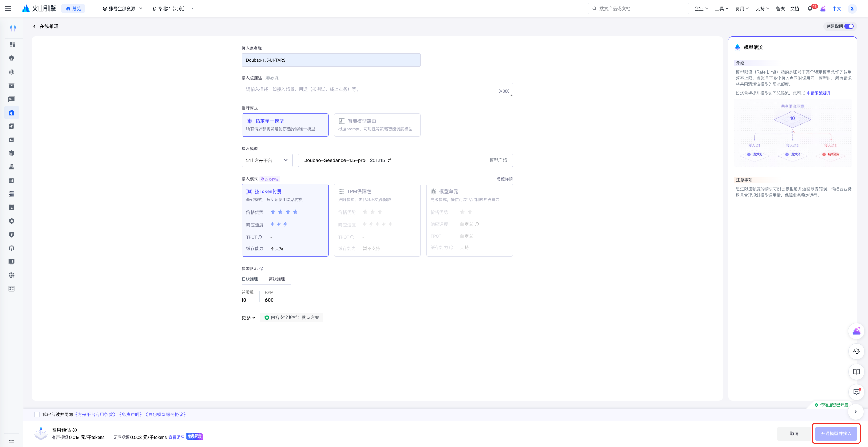Viewport: 868px width, 447px height.
Task: Open the hamburger menu icon at top left
Action: 8,8
